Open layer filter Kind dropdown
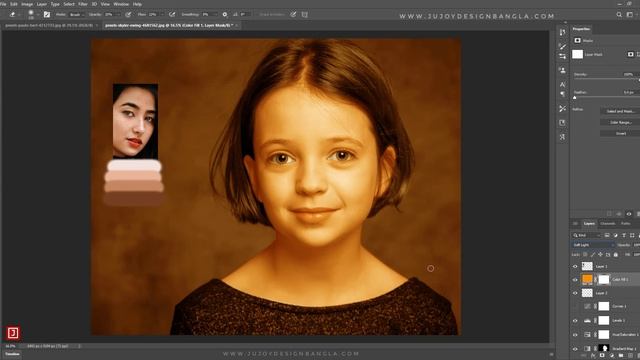This screenshot has width=640, height=360. (x=587, y=236)
